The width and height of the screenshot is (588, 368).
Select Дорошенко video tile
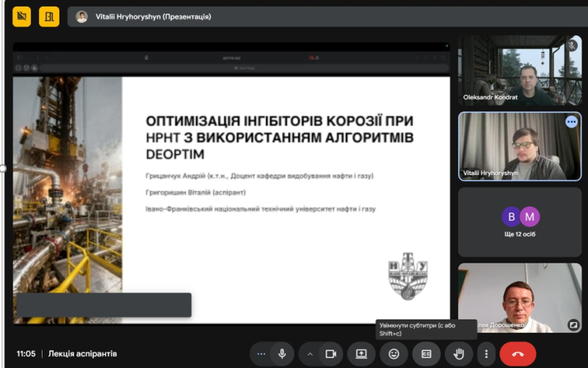520,298
